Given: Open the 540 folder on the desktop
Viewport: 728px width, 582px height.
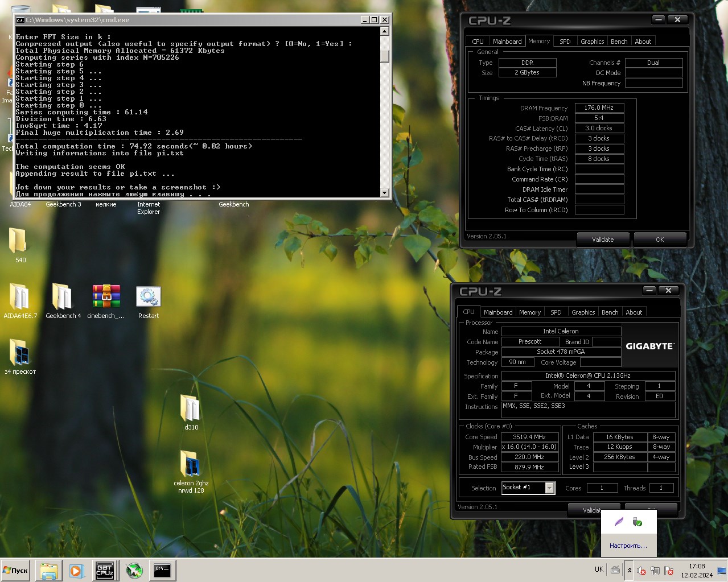Looking at the screenshot, I should [18, 241].
